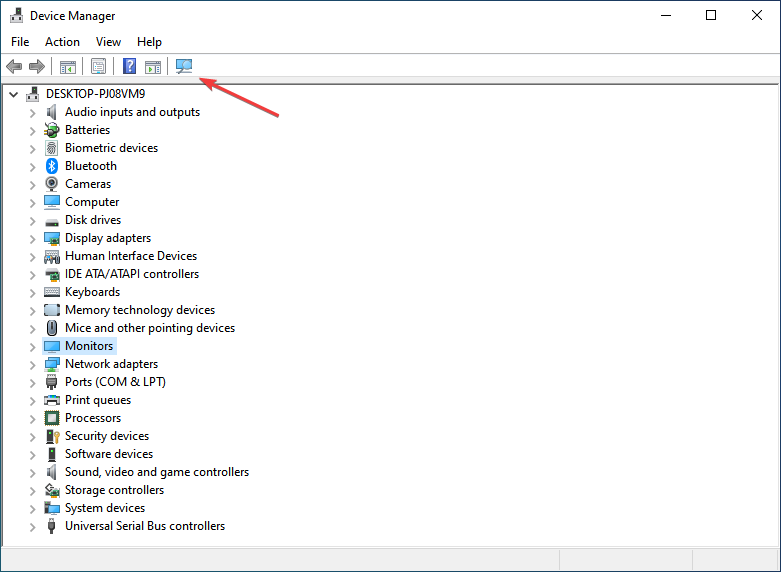This screenshot has width=781, height=572.
Task: Click the blue Help question-mark icon
Action: [130, 66]
